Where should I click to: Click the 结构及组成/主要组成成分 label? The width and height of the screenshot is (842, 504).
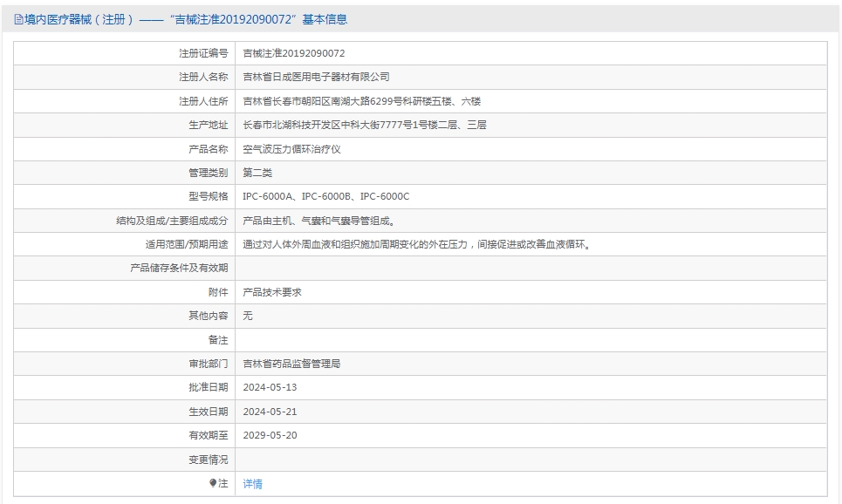(x=173, y=220)
